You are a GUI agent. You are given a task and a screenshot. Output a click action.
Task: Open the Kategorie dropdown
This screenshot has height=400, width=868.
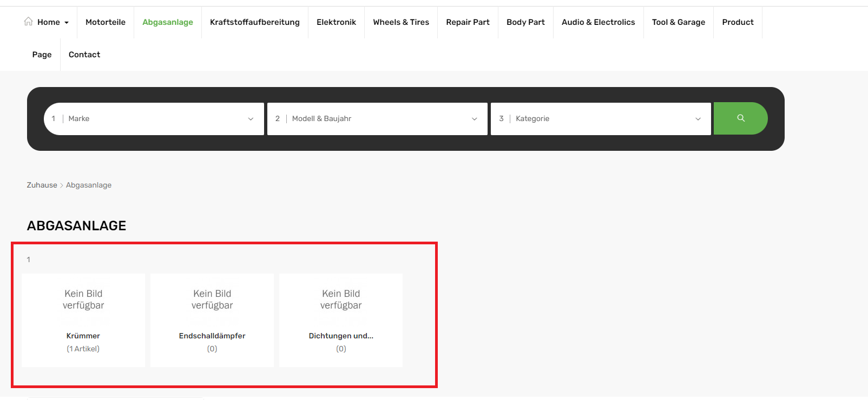tap(601, 119)
